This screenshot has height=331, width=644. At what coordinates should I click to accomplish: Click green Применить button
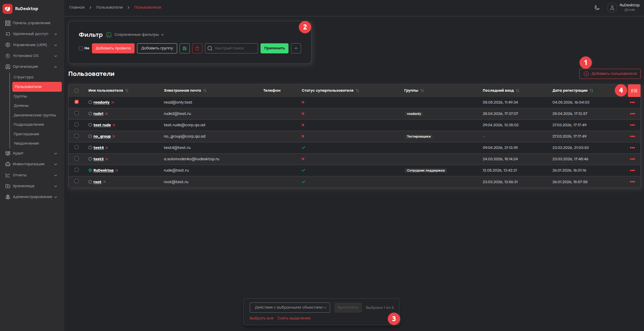click(274, 48)
